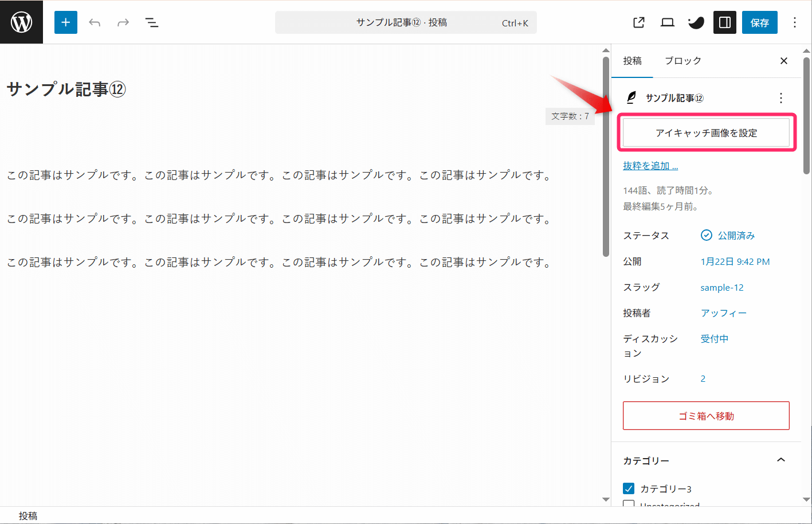Open the top toolbar options menu
812x524 pixels.
coord(794,22)
